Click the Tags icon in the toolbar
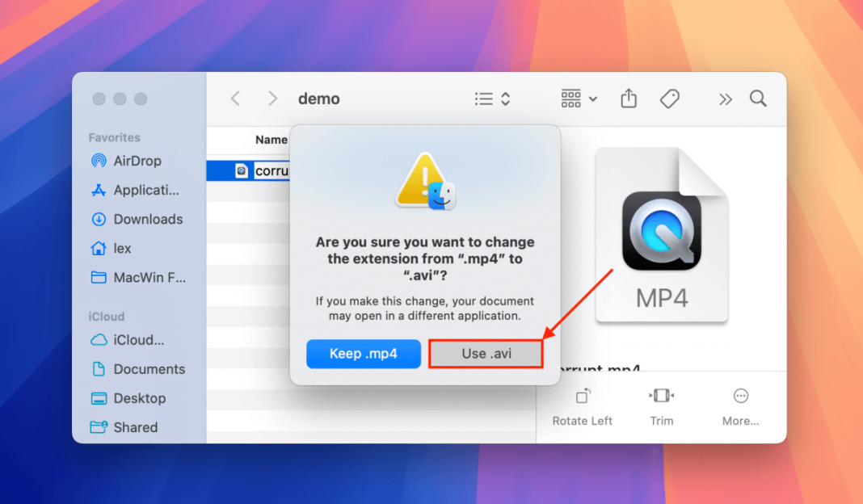Image resolution: width=863 pixels, height=504 pixels. pos(669,98)
